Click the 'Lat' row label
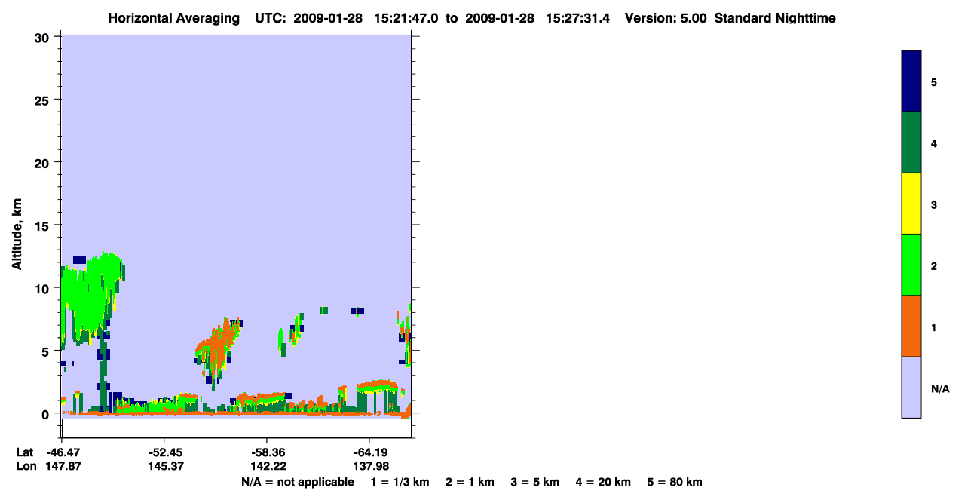Screen dimensions: 980x503 click(x=24, y=452)
